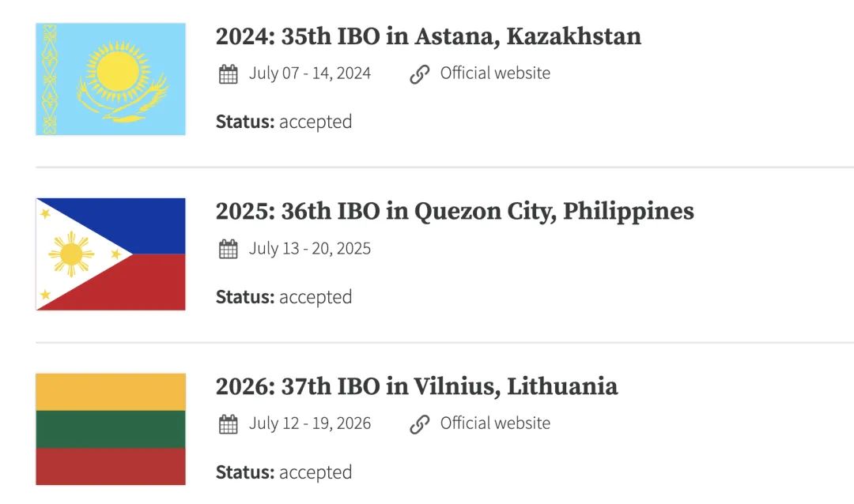Click the Status: accepted text for Kazakhstan

pyautogui.click(x=284, y=122)
